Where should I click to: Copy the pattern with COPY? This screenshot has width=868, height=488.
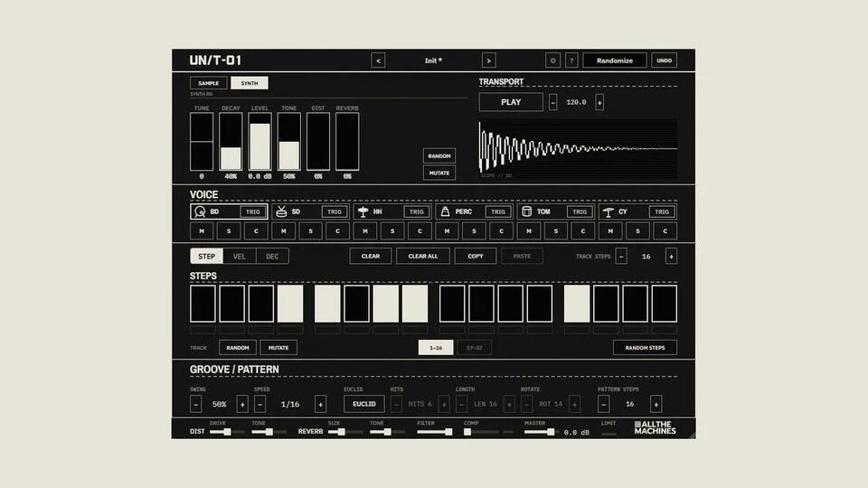pos(475,256)
